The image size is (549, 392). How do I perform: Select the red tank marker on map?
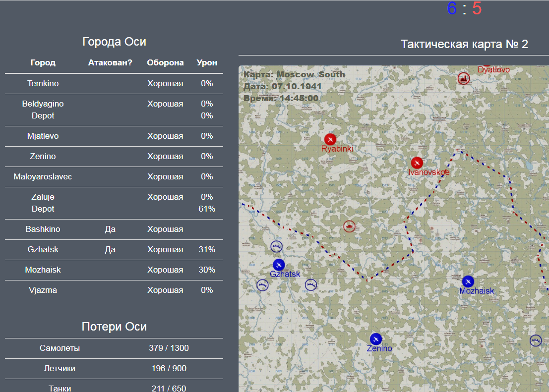349,226
